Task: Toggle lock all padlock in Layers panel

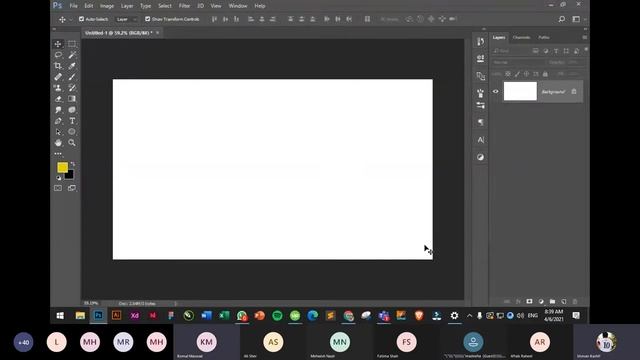Action: click(x=545, y=74)
